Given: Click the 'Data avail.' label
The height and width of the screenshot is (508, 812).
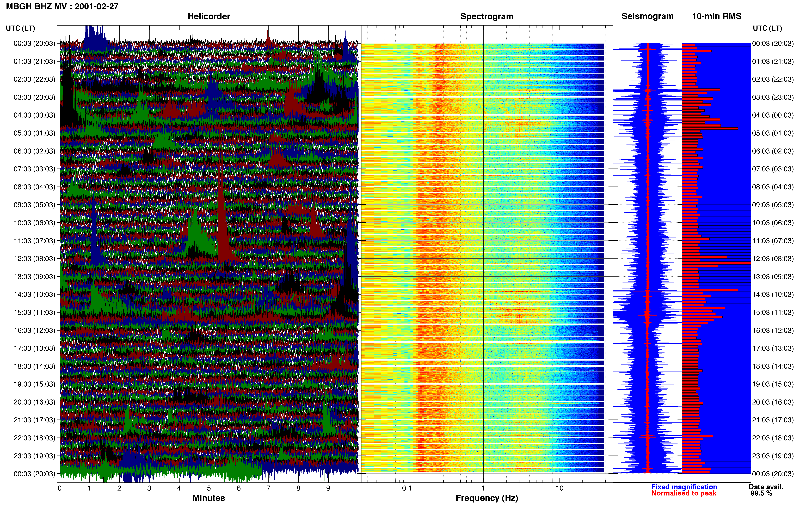Looking at the screenshot, I should pos(766,487).
